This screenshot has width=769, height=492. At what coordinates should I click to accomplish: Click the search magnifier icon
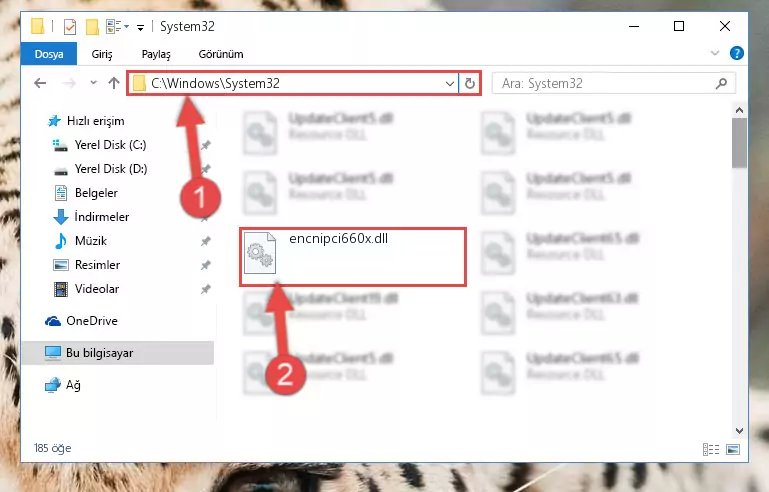click(721, 83)
